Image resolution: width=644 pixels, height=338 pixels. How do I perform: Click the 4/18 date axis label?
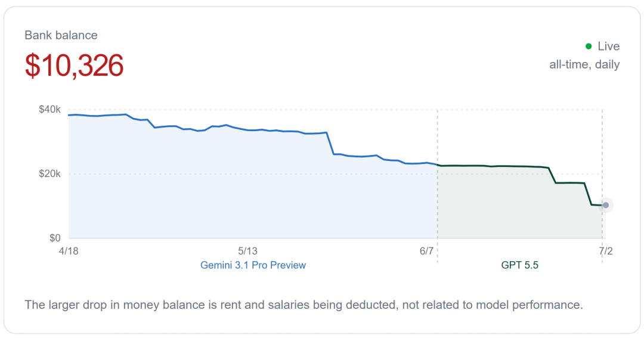coord(69,251)
